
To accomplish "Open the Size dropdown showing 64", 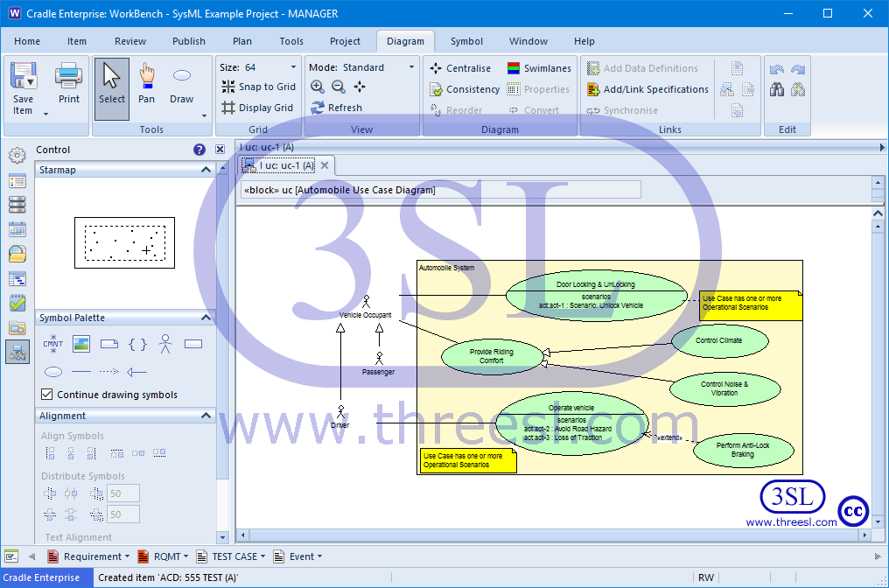I will pos(293,66).
